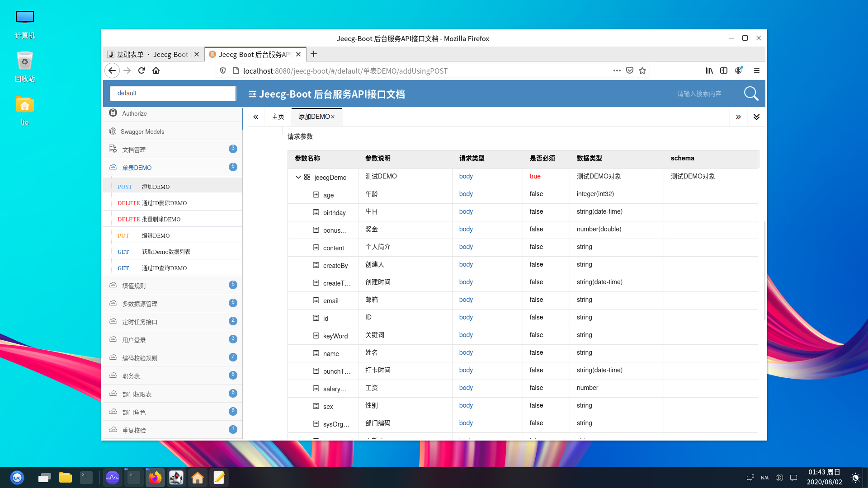
Task: Collapse the 单表DEMO sidebar group
Action: pyautogui.click(x=137, y=168)
